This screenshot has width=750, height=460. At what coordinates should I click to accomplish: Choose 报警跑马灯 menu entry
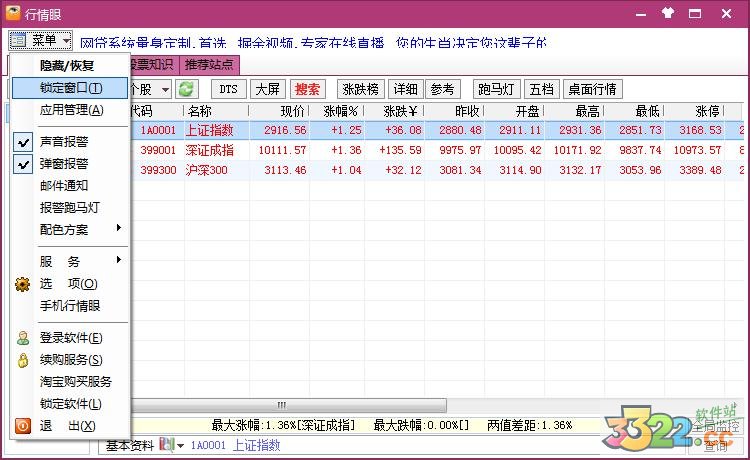pos(70,208)
